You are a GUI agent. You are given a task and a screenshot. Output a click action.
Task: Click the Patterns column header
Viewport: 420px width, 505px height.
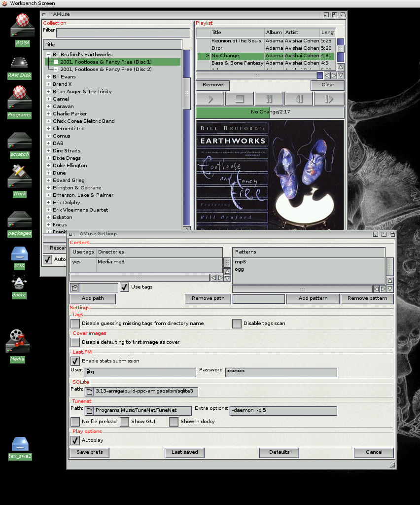pos(309,252)
